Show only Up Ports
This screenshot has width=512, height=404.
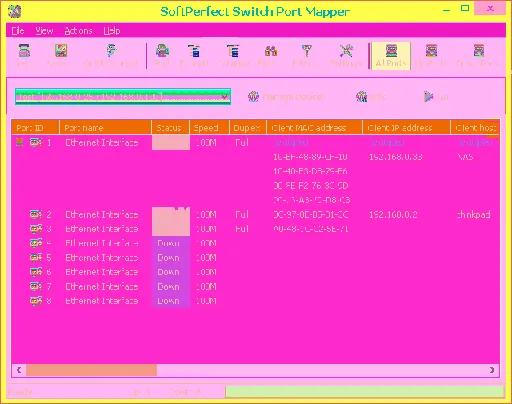[x=431, y=56]
